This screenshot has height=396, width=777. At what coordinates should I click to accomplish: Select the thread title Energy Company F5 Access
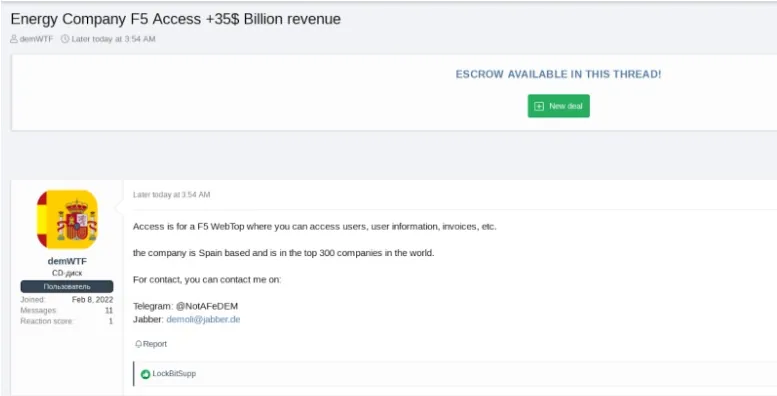175,19
